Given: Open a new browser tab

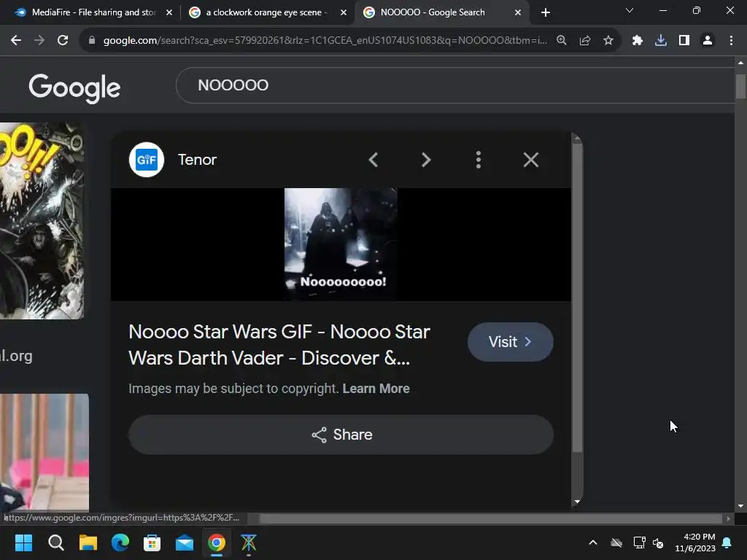Looking at the screenshot, I should pyautogui.click(x=546, y=13).
